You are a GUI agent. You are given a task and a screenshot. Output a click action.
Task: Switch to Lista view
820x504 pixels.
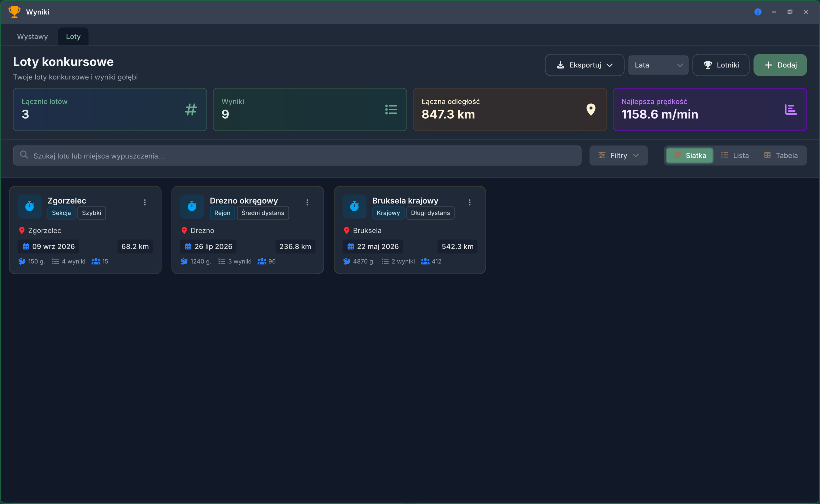[735, 156]
